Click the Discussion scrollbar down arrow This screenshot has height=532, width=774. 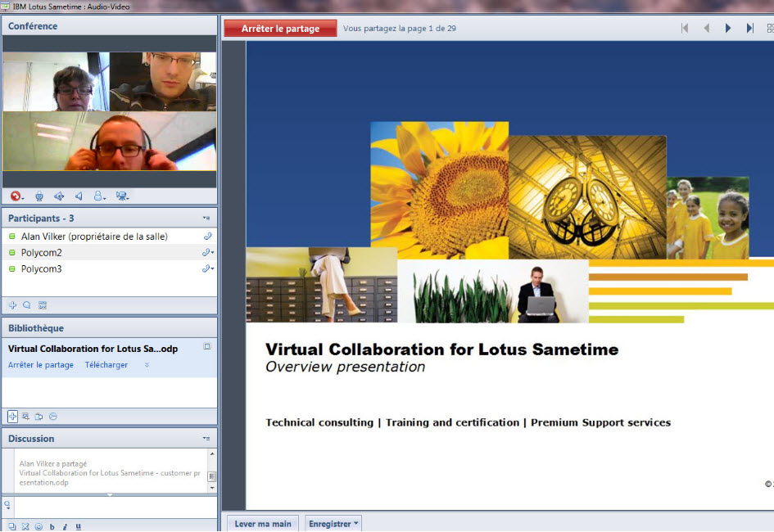click(212, 488)
